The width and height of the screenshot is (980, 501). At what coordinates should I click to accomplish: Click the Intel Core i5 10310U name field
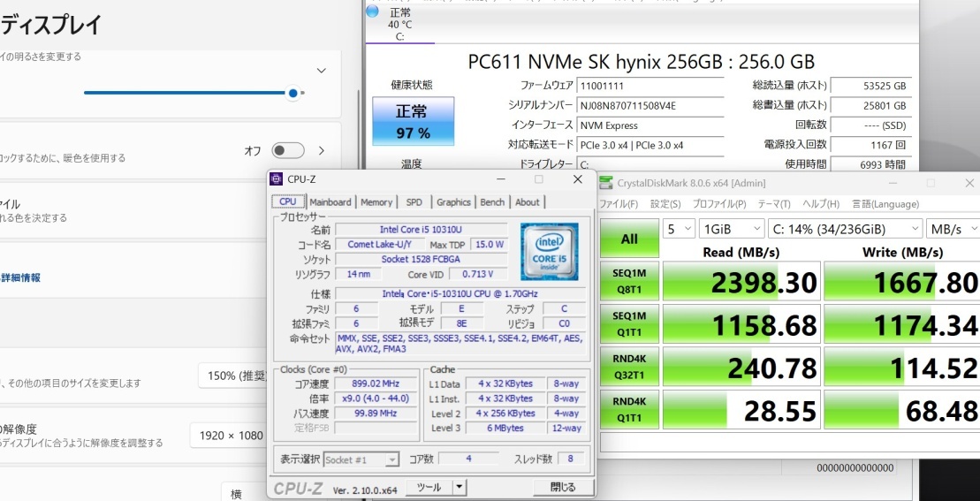coord(422,229)
